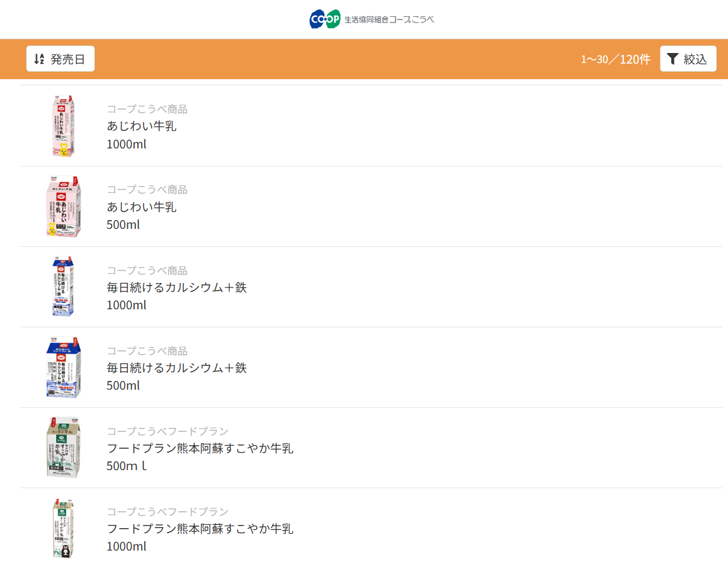This screenshot has height=568, width=728.
Task: Click the あじわい牛乳 500ml carton image
Action: 63,206
